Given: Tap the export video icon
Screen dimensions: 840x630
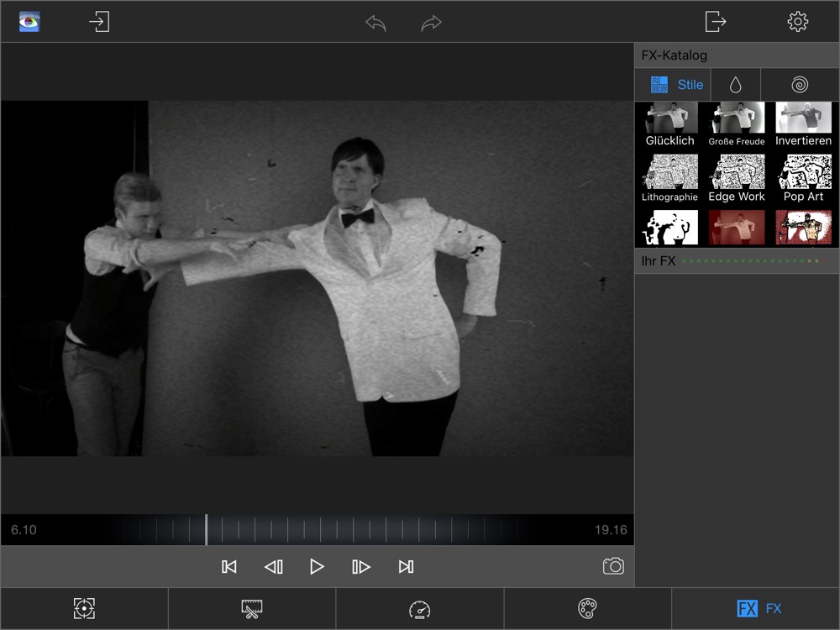Looking at the screenshot, I should 715,22.
